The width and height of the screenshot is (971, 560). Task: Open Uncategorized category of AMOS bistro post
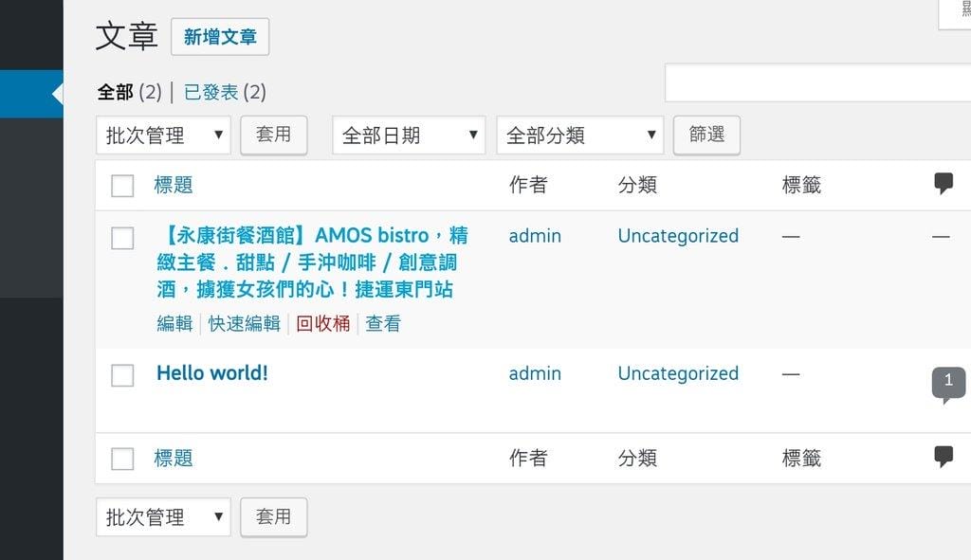pyautogui.click(x=678, y=236)
